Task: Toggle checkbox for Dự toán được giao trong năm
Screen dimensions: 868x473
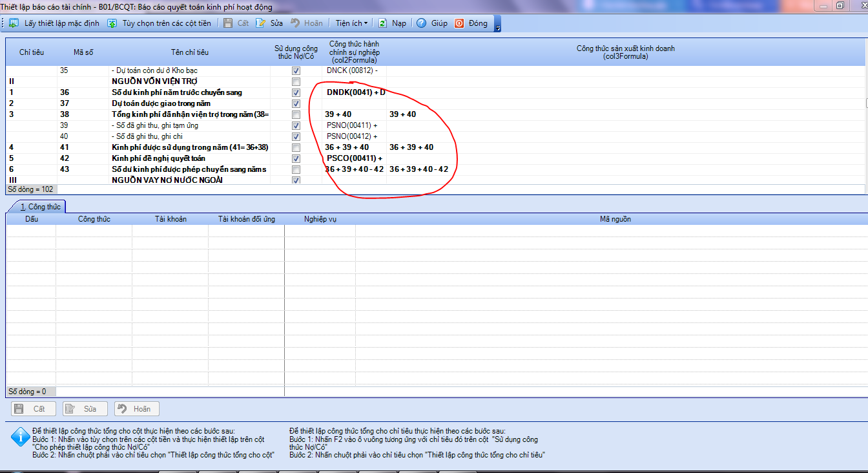Action: 296,104
